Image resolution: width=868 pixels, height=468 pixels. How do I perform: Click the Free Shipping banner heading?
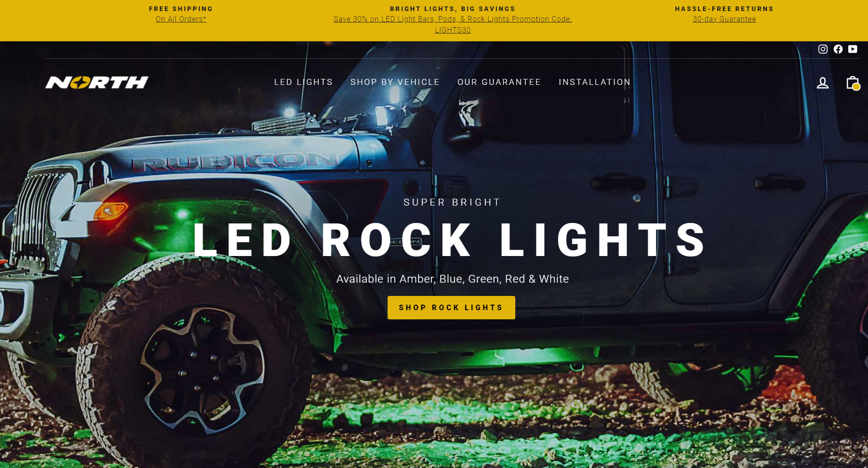coord(181,9)
